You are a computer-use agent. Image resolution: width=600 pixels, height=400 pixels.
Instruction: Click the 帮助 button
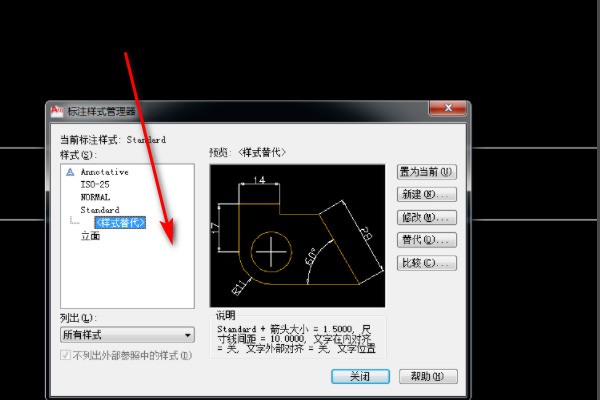pos(427,377)
